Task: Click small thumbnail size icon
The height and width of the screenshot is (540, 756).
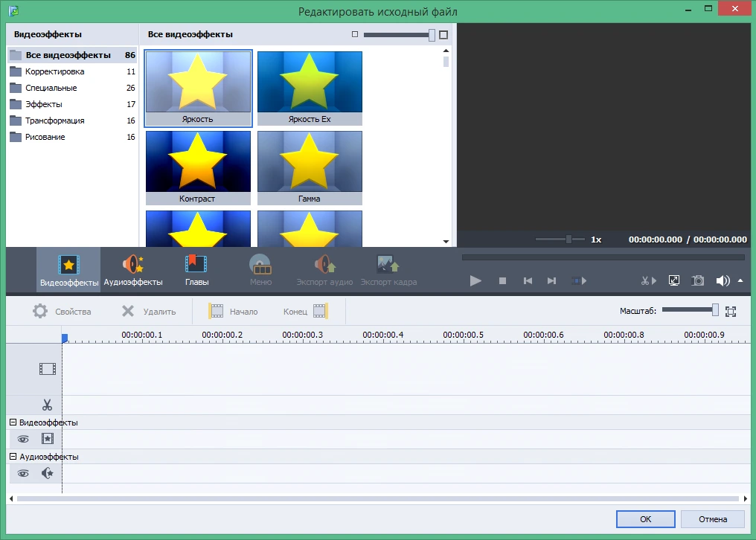Action: pyautogui.click(x=355, y=34)
